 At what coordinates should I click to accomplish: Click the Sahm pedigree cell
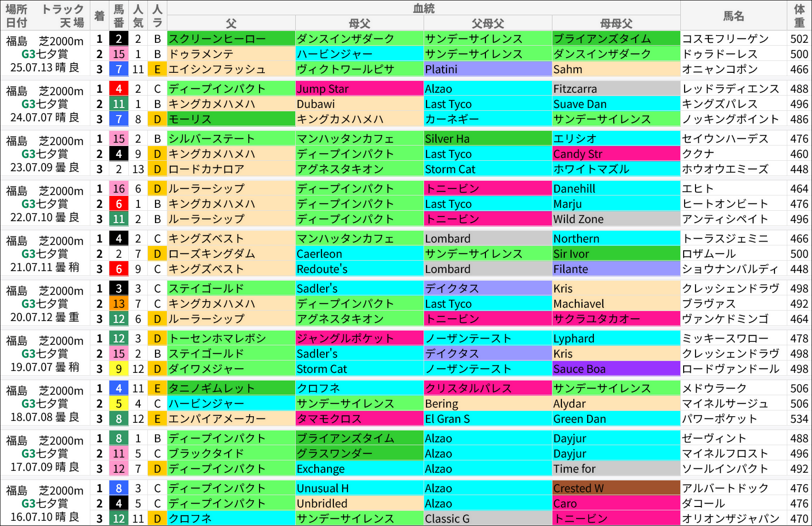tap(616, 69)
